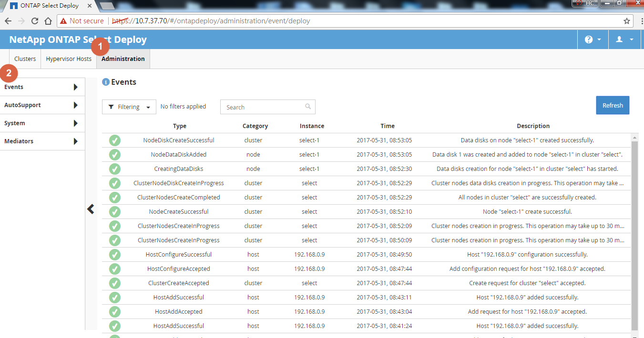The width and height of the screenshot is (644, 338).
Task: Click success icon for HostConfigureAccepted row
Action: click(115, 269)
